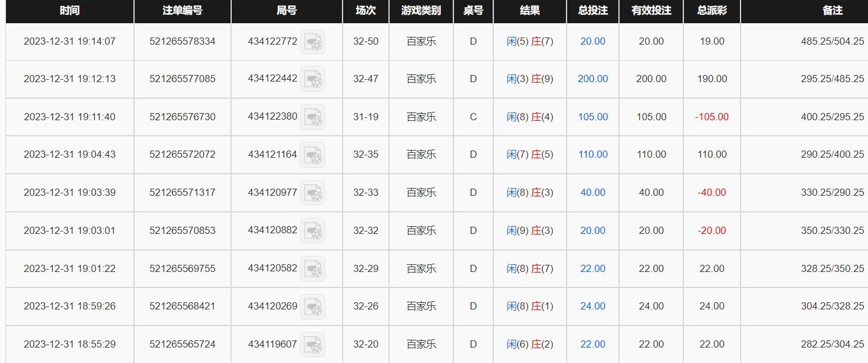Click the remark 282.25/304.25
Screen dimensions: 868x363
point(832,344)
